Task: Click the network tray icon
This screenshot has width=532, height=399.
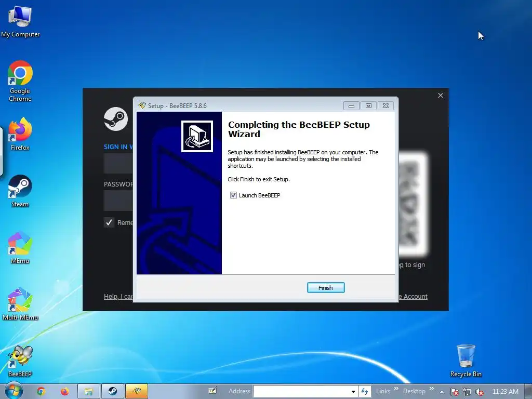Action: [467, 392]
